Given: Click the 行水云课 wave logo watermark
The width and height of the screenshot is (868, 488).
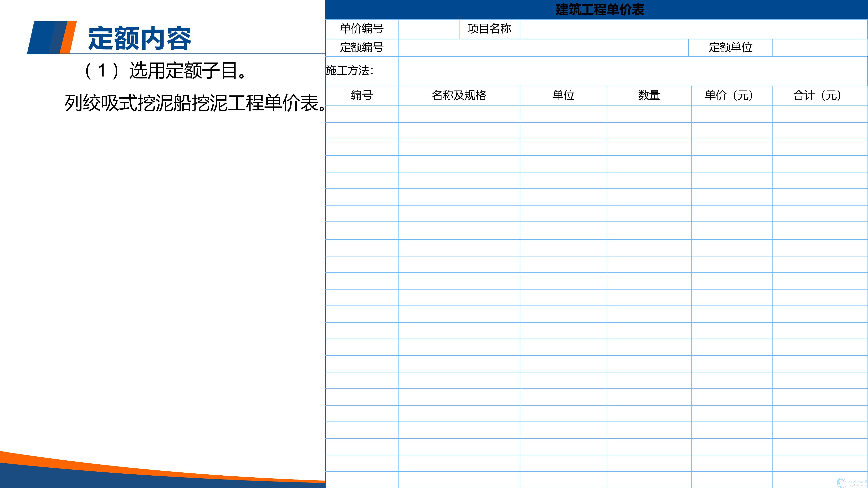Looking at the screenshot, I should click(x=841, y=483).
